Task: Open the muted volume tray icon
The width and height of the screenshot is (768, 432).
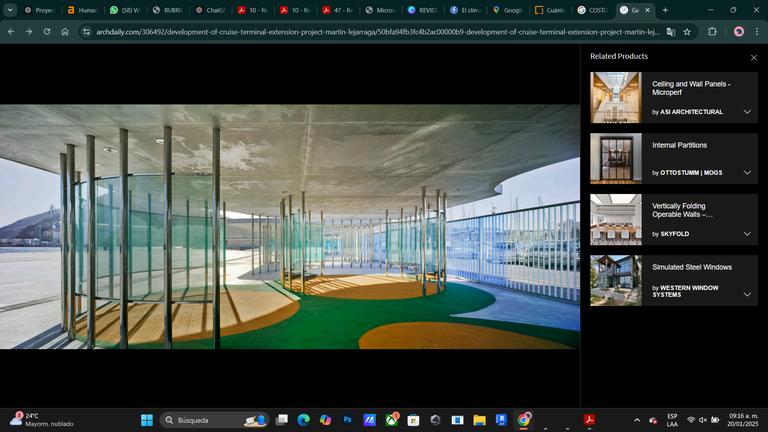Action: point(703,420)
